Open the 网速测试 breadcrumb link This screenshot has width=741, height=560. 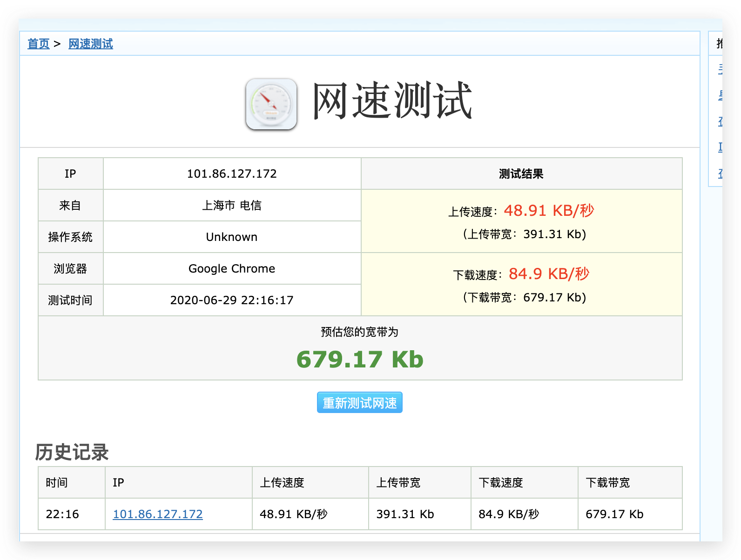(x=91, y=44)
